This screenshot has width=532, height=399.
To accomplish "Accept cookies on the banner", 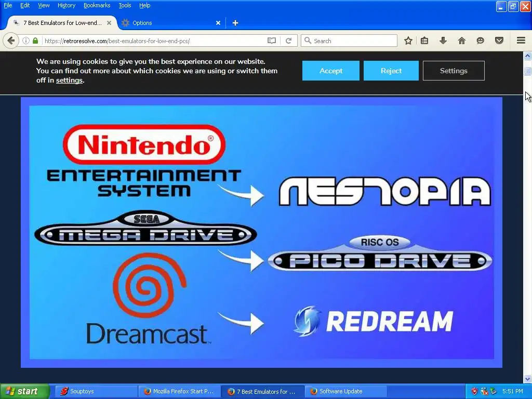I will 331,71.
